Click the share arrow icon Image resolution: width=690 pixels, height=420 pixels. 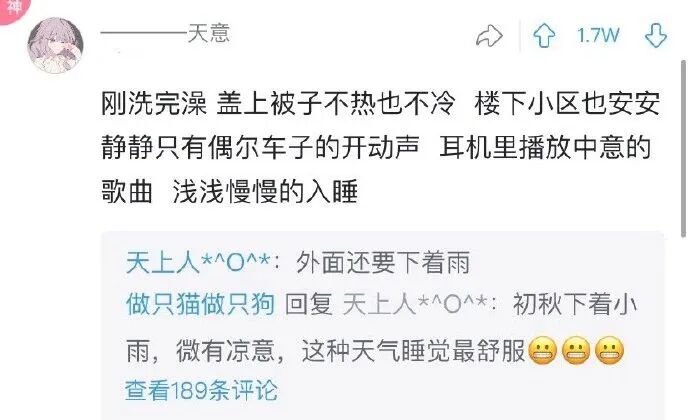coord(489,36)
